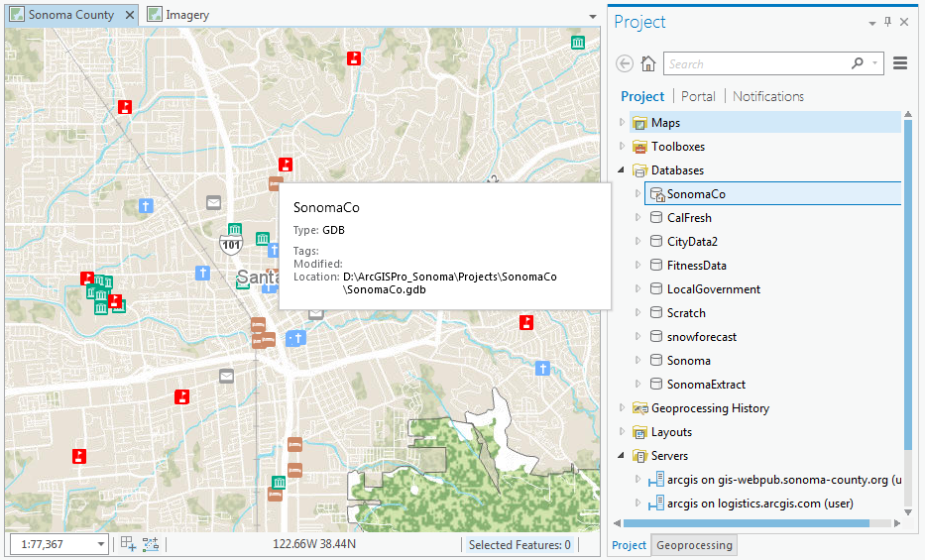
Task: Expand the Maps folder
Action: click(x=622, y=122)
